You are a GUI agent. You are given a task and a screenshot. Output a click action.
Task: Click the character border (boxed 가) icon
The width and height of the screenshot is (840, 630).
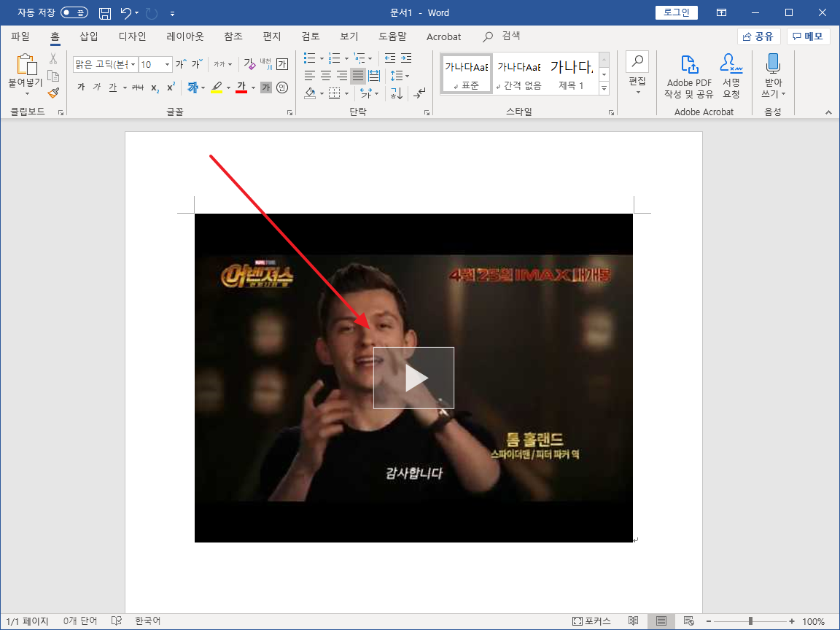coord(282,64)
